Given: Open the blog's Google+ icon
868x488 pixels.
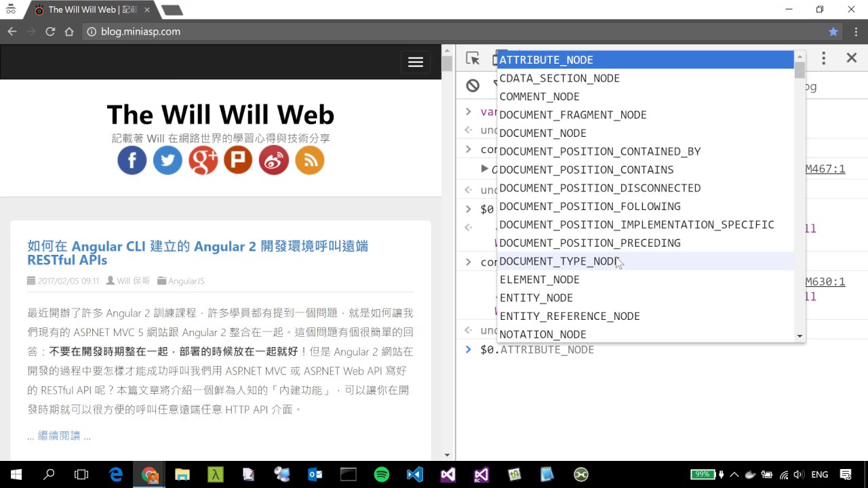Looking at the screenshot, I should coord(203,161).
